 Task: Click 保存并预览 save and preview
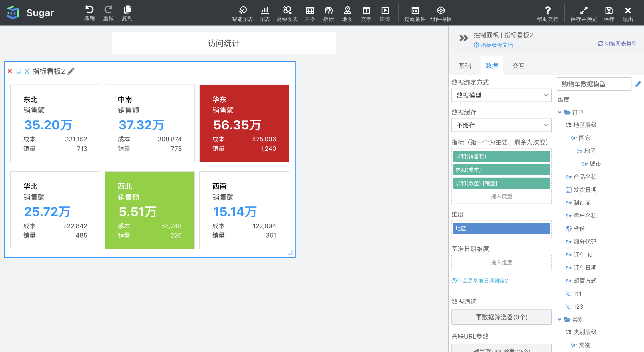[x=584, y=14]
